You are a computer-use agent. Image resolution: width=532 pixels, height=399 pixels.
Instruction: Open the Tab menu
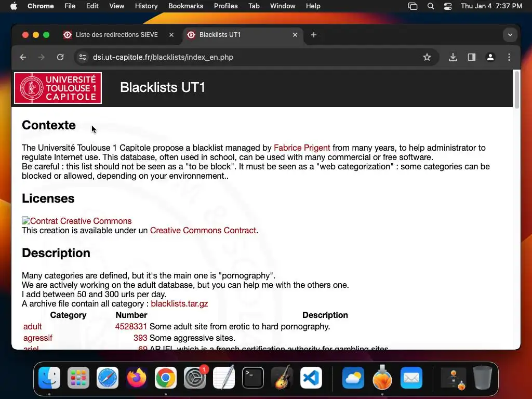coord(254,6)
